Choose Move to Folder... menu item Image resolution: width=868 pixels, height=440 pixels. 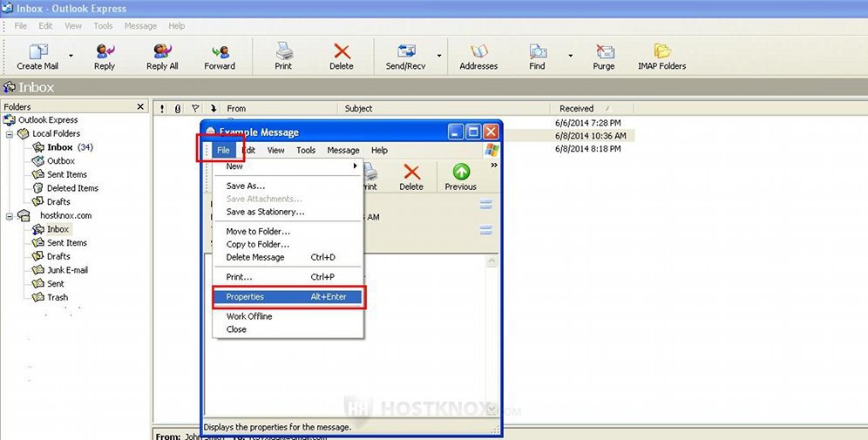[x=288, y=232]
